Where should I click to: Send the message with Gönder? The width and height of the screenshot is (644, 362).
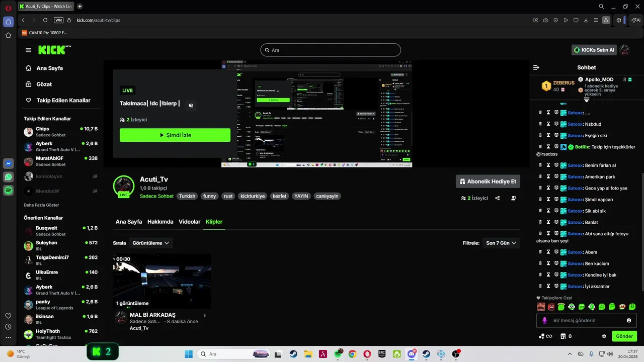click(624, 336)
